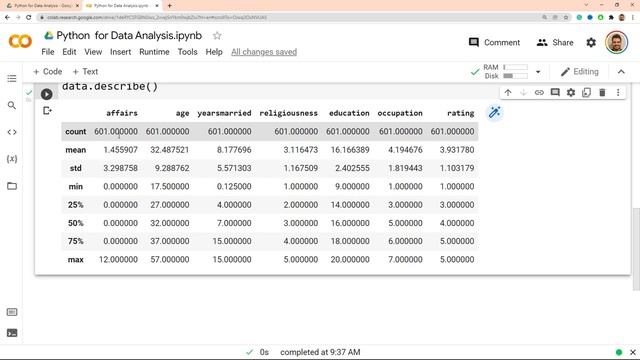Move cell up arrow in cell toolbar

(508, 93)
